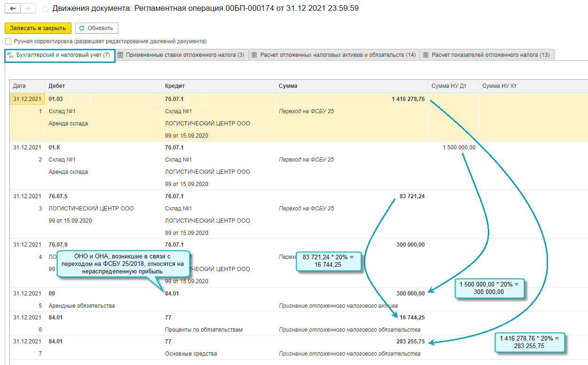Click the Сумма column header
This screenshot has width=588, height=365.
coord(288,86)
